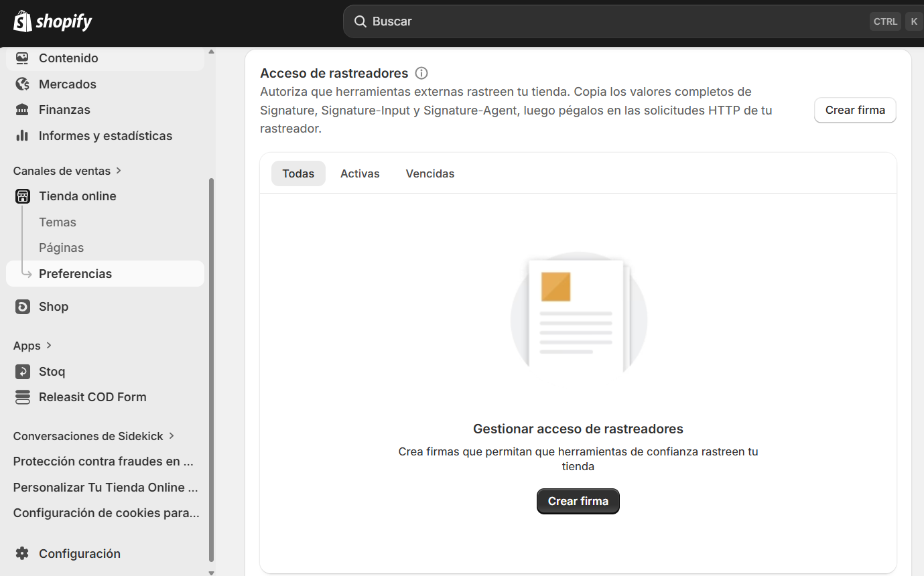The height and width of the screenshot is (576, 924).
Task: Click the dark Crear firma button
Action: pos(578,502)
